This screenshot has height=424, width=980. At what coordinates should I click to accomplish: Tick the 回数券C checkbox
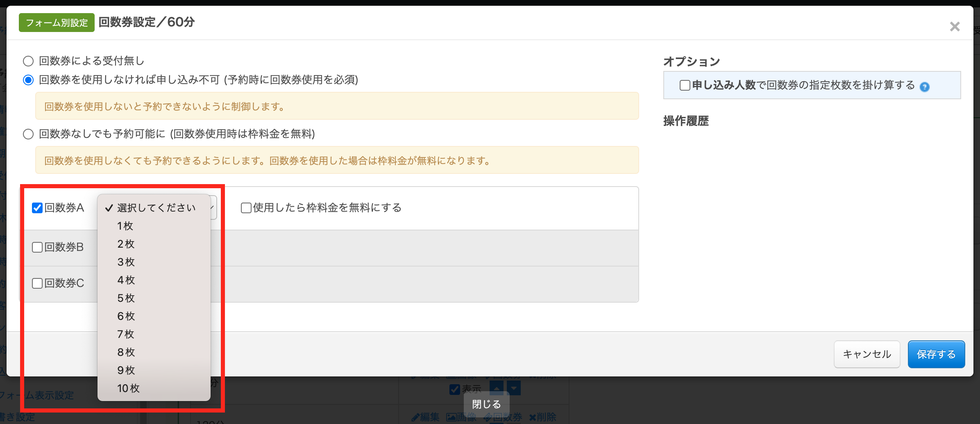point(37,283)
